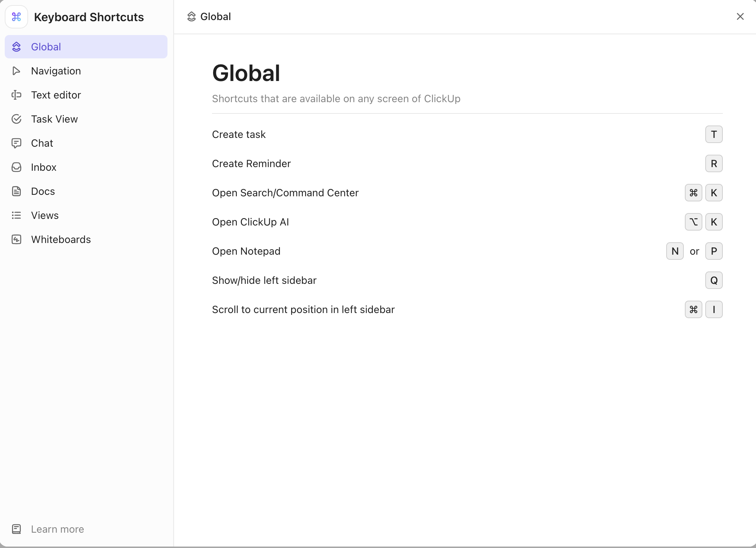The width and height of the screenshot is (756, 548).
Task: Switch to the Text editor shortcuts section
Action: point(56,95)
